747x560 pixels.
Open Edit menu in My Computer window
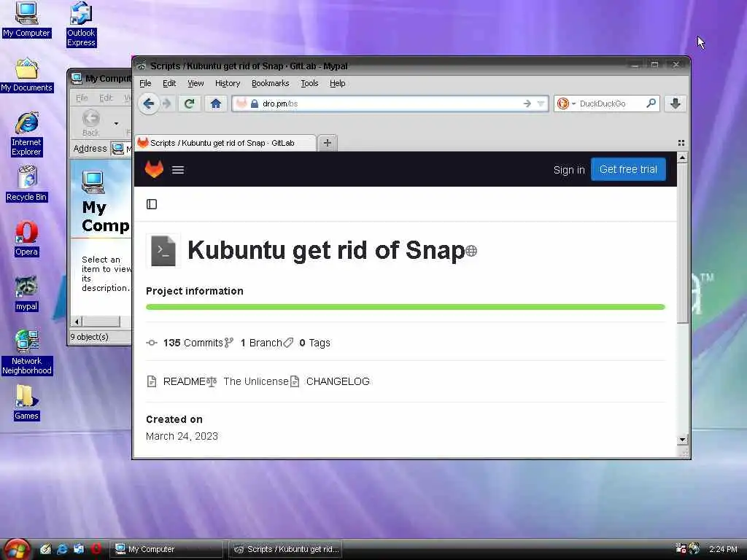[x=106, y=98]
